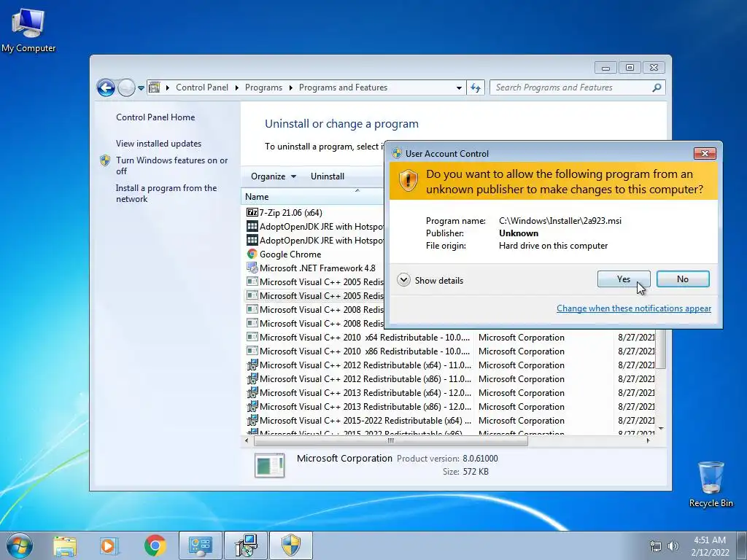Switch to UAC shield taskbar button
This screenshot has width=747, height=560.
pyautogui.click(x=291, y=545)
